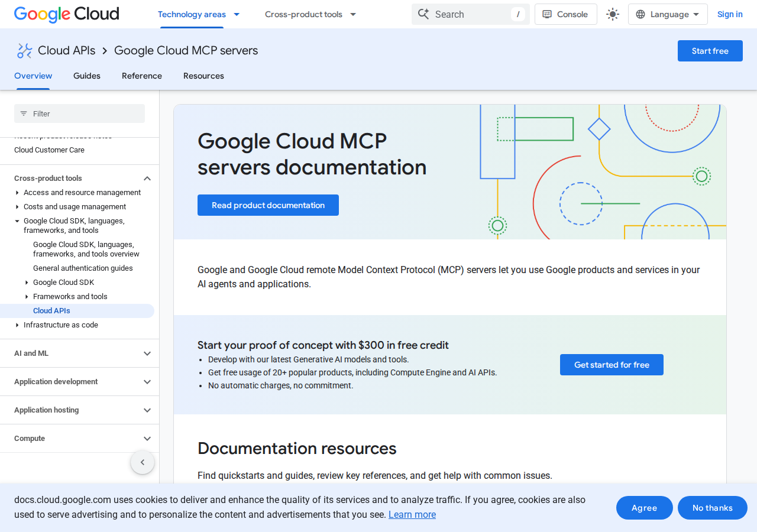Switch to the Overview tab

click(x=33, y=76)
